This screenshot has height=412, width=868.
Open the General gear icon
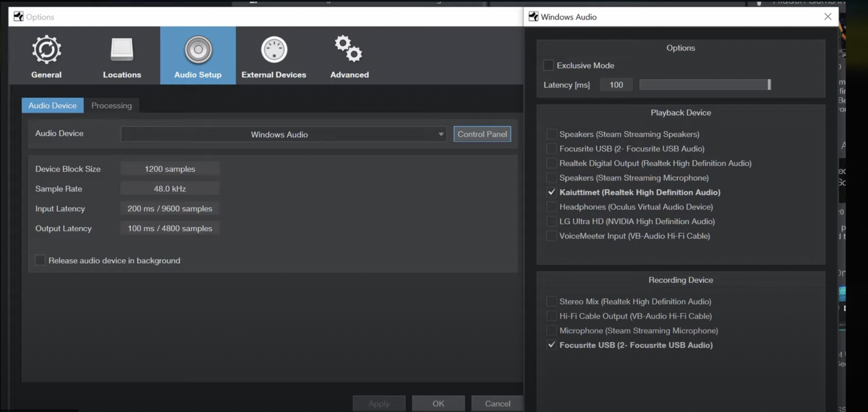click(x=46, y=50)
